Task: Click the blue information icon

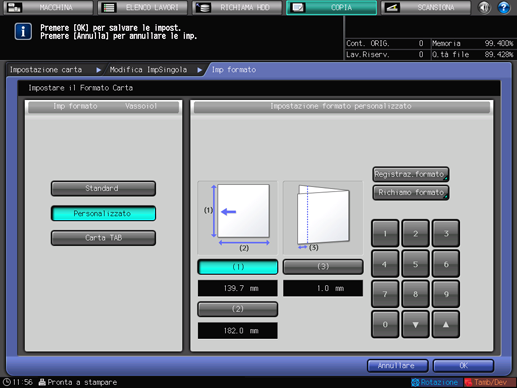Action: coord(23,32)
